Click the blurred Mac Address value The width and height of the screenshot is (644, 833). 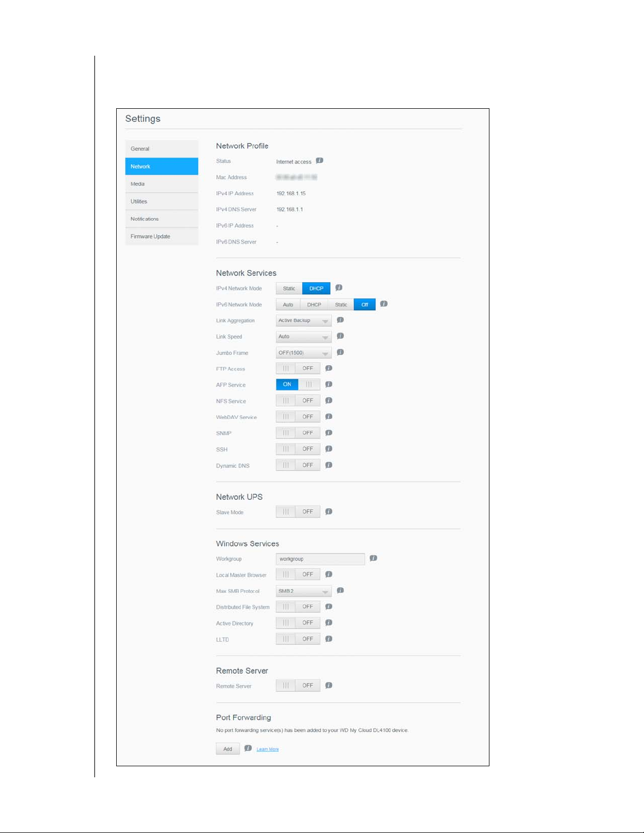pyautogui.click(x=297, y=177)
